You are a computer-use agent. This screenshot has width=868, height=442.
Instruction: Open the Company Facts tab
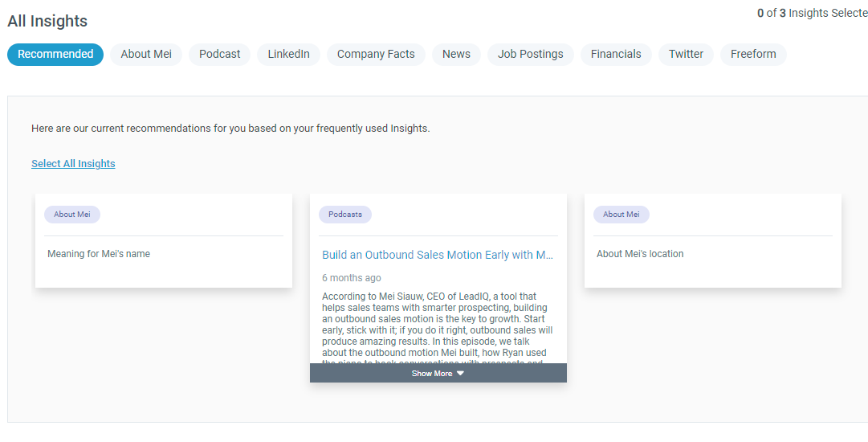376,54
